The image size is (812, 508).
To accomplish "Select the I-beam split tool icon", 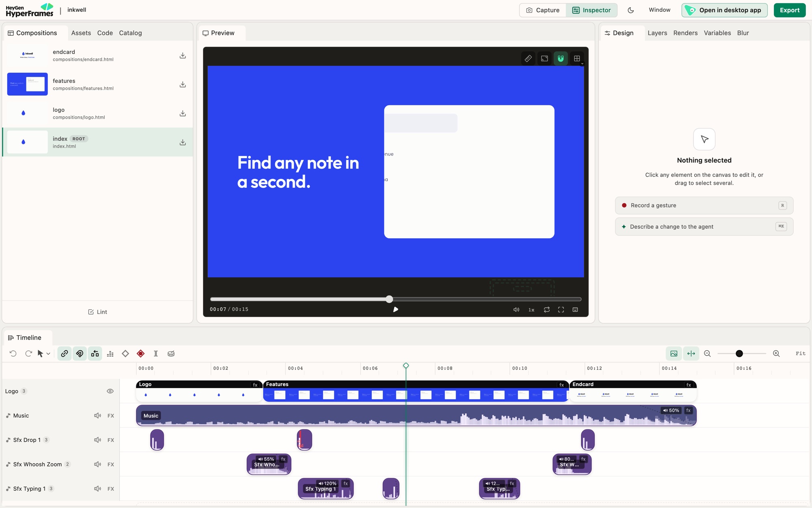I will click(155, 354).
